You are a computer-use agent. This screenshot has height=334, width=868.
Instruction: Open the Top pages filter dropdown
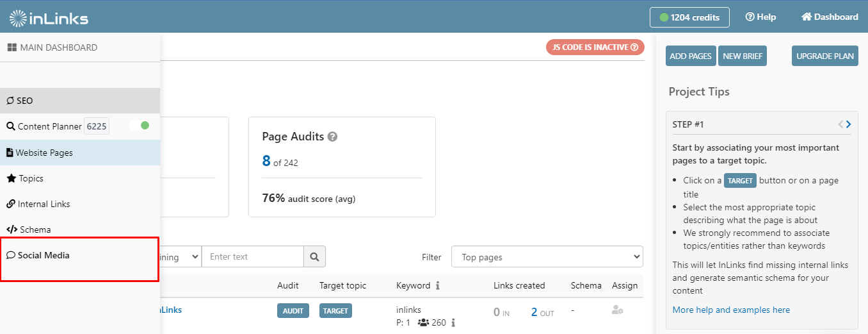[547, 257]
